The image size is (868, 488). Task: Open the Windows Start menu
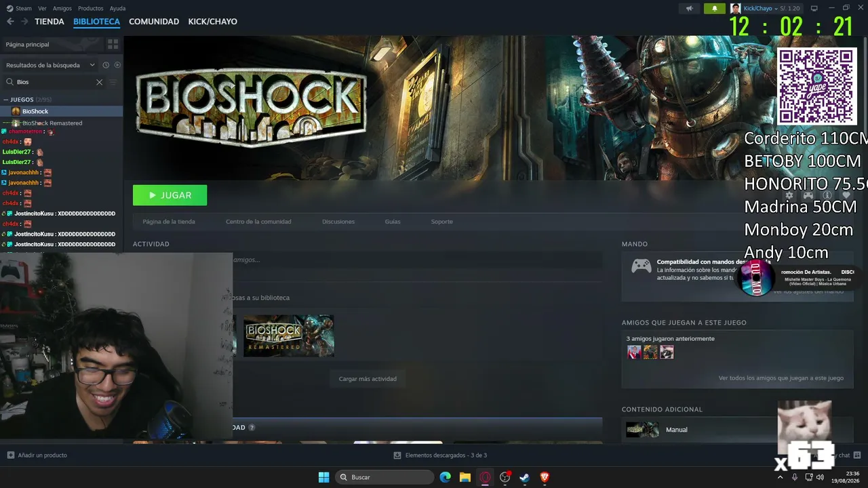coord(324,477)
